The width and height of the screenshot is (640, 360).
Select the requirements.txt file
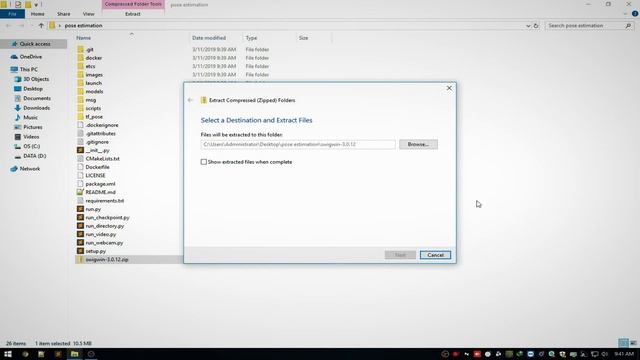point(104,201)
